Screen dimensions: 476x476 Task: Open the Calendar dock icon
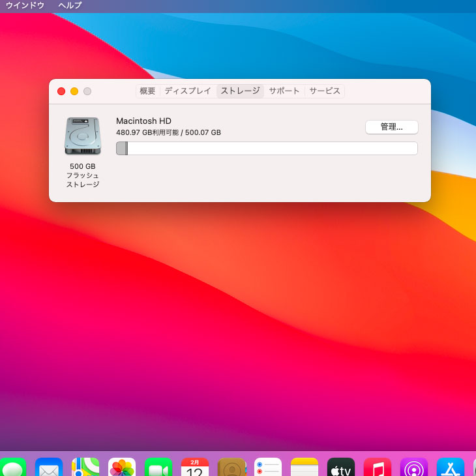[x=195, y=468]
